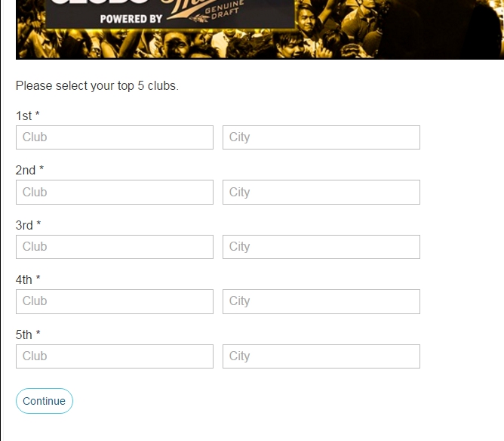504x441 pixels.
Task: Click the 4th City text field
Action: 321,301
